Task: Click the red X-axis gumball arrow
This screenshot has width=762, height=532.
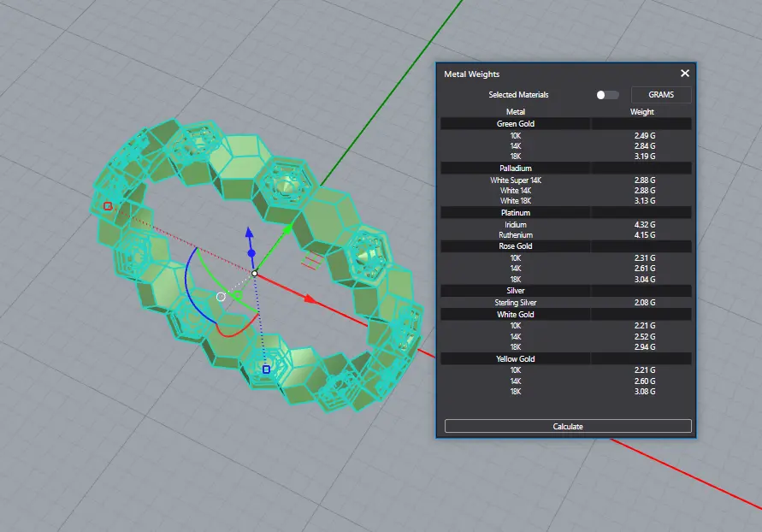Action: 310,299
